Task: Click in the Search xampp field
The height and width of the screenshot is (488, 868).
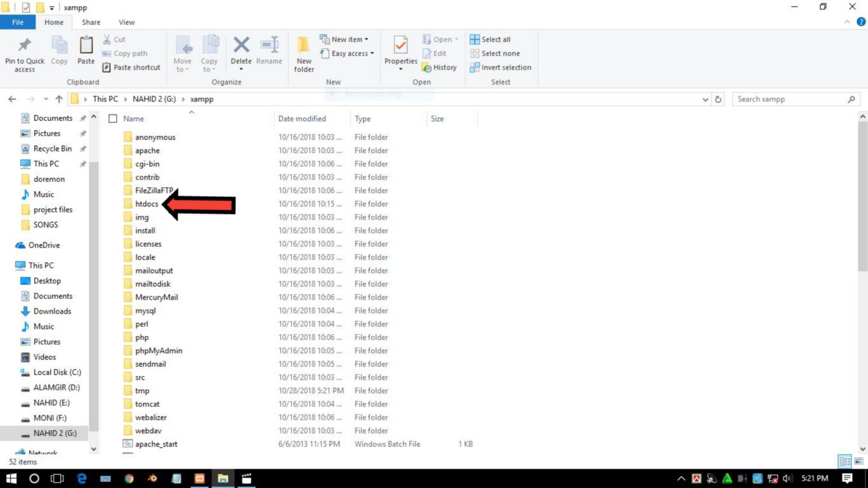Action: [x=790, y=99]
